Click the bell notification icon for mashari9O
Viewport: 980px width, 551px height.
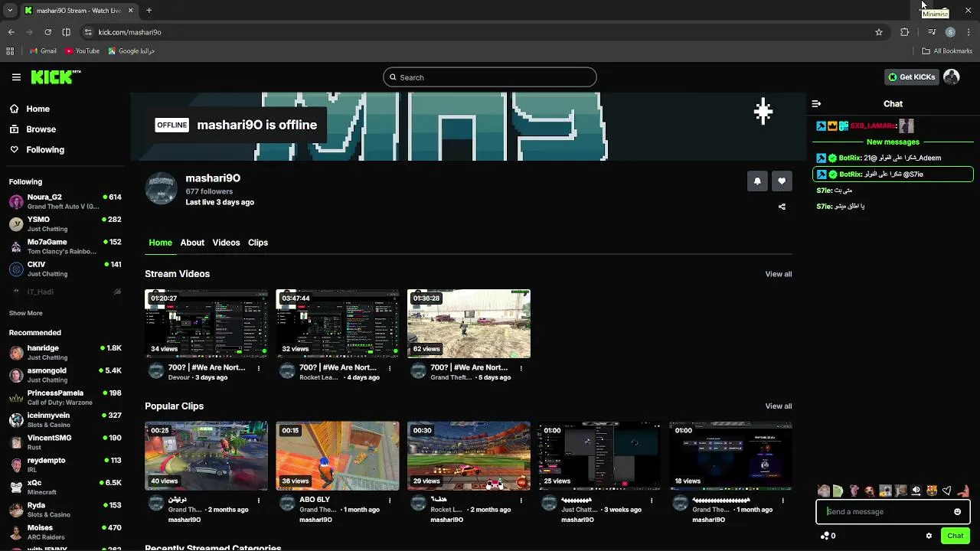coord(757,181)
